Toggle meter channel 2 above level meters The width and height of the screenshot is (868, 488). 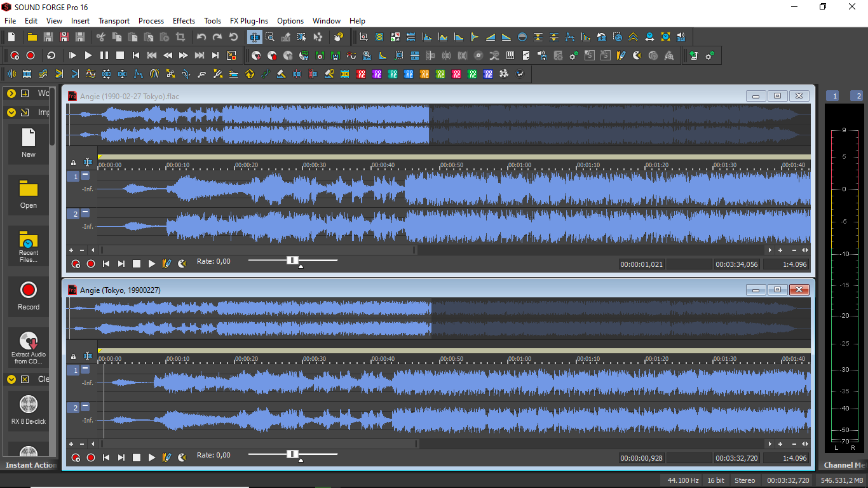pos(857,96)
